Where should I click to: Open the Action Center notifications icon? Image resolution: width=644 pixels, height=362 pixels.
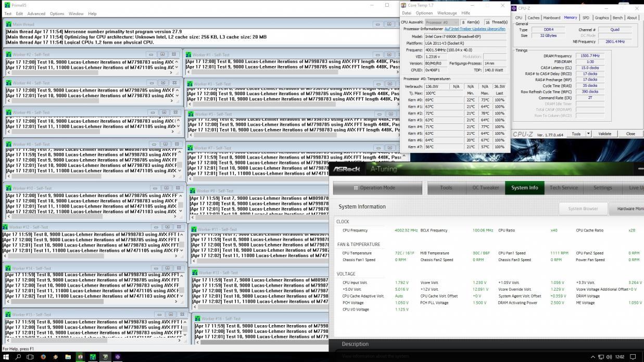pos(633,357)
